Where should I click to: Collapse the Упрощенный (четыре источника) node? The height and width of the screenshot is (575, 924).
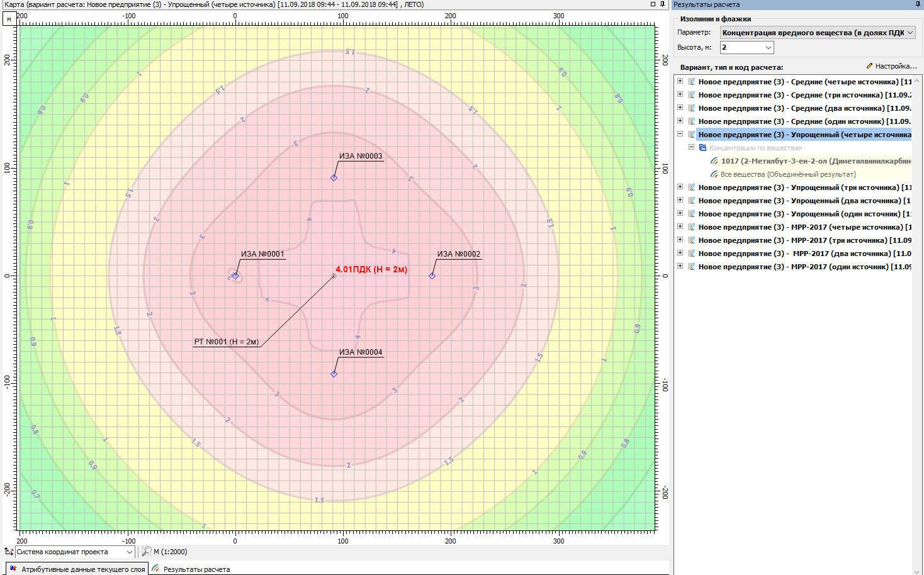tap(680, 134)
